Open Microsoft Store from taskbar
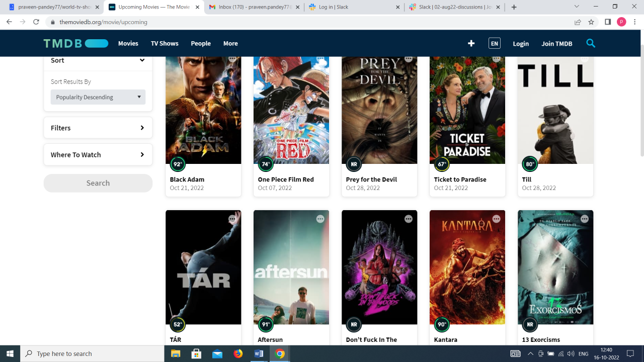 pyautogui.click(x=196, y=354)
